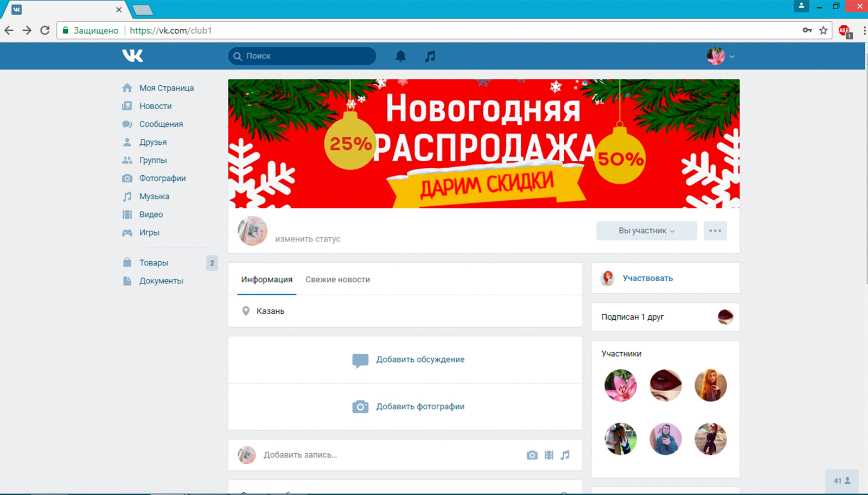Attach photo via camera icon in post box
Viewport: 868px width, 495px height.
pos(532,455)
